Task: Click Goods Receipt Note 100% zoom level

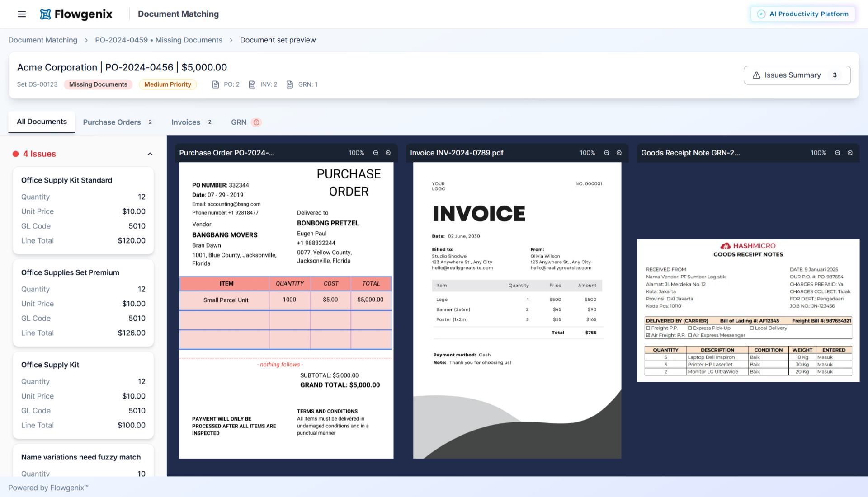Action: [818, 153]
